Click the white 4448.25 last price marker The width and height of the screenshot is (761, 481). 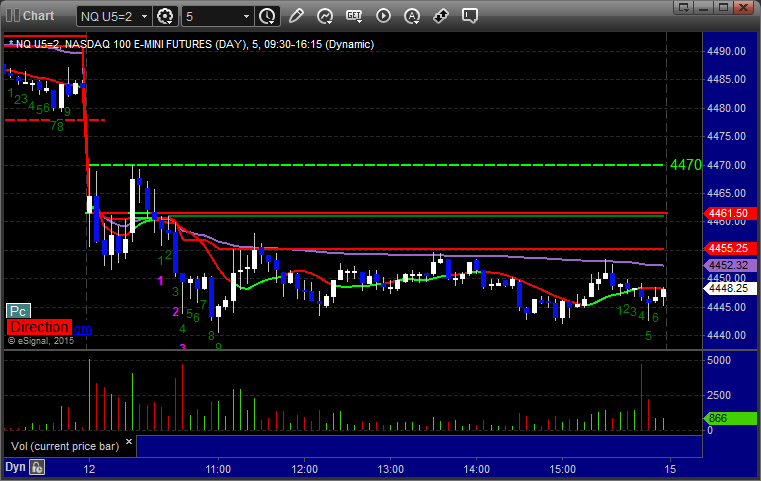(x=730, y=288)
